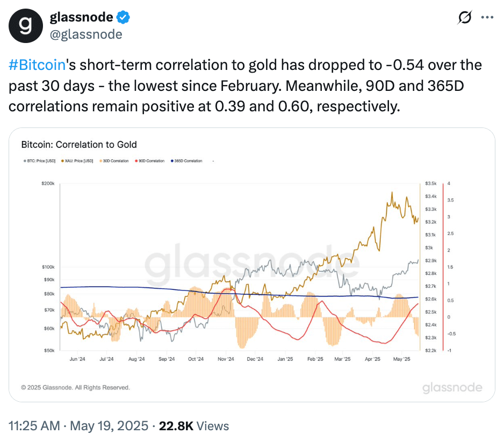
Task: Click the glassnode profile avatar
Action: click(25, 25)
